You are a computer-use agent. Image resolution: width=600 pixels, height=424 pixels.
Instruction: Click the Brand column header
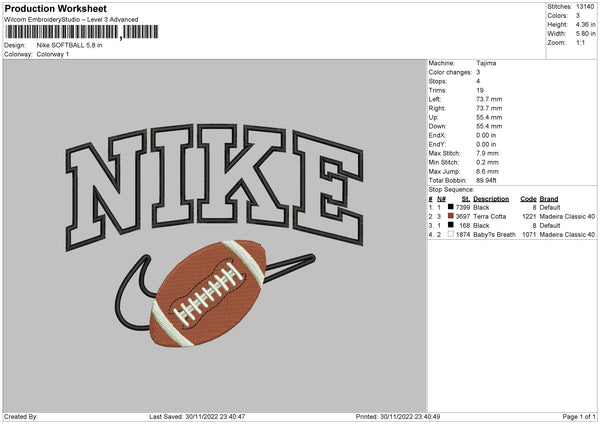[x=549, y=199]
